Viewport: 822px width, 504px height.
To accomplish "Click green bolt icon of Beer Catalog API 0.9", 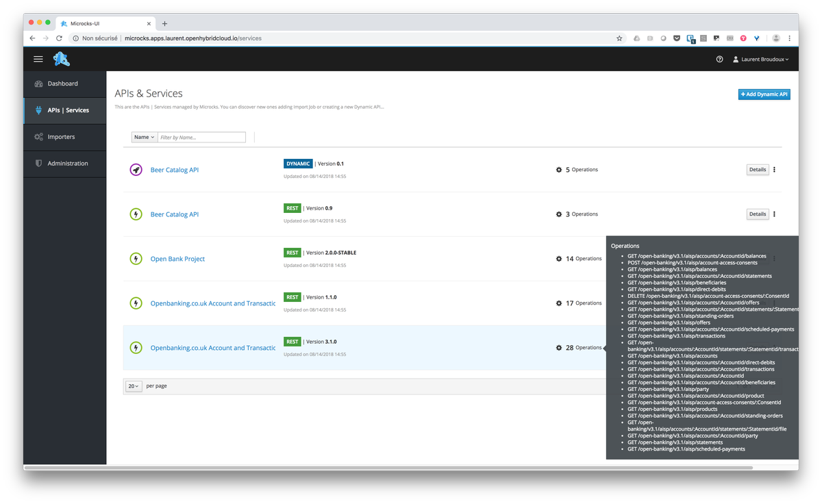I will (136, 214).
